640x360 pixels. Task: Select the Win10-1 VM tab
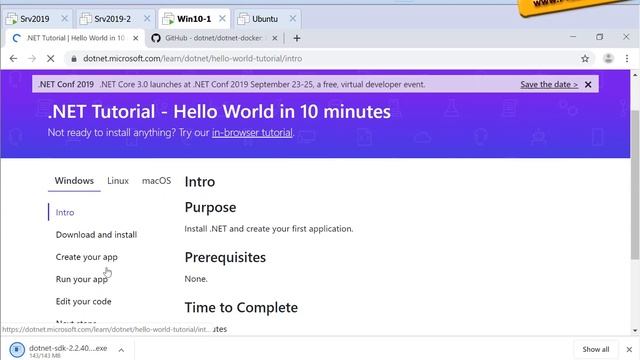click(193, 19)
